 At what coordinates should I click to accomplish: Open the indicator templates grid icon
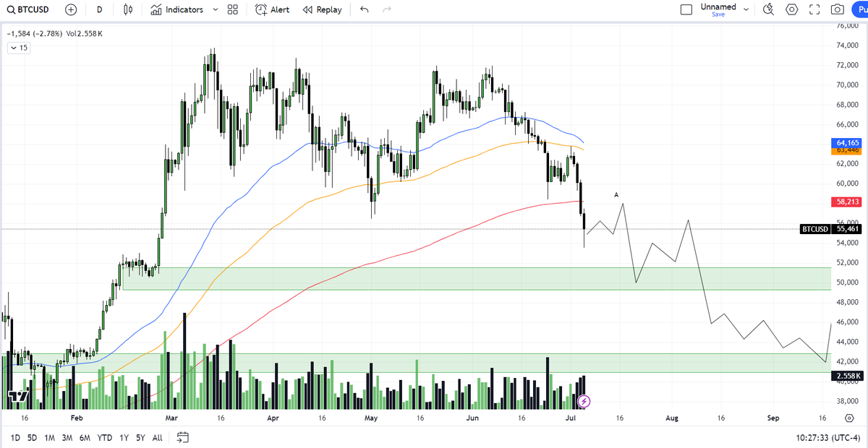click(232, 10)
